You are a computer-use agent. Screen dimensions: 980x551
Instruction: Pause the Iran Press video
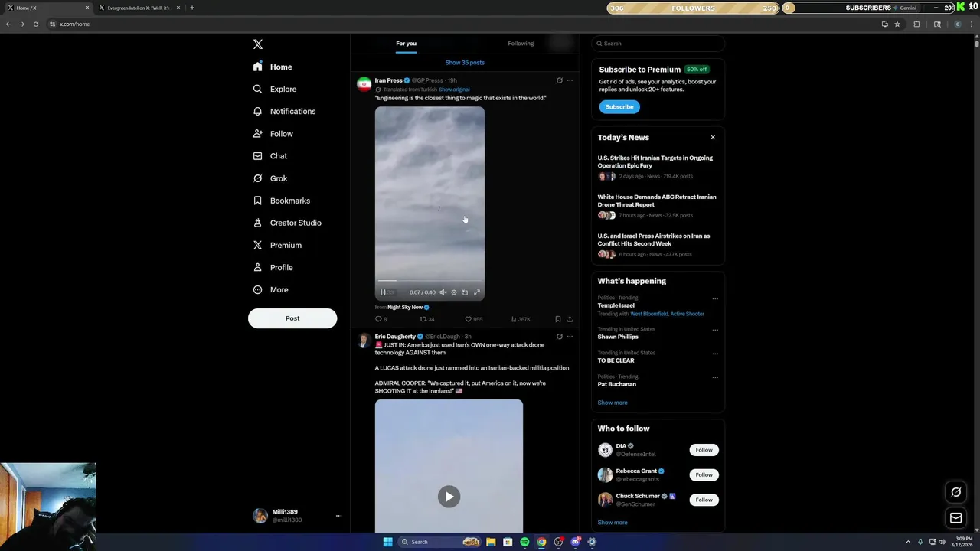pos(384,292)
